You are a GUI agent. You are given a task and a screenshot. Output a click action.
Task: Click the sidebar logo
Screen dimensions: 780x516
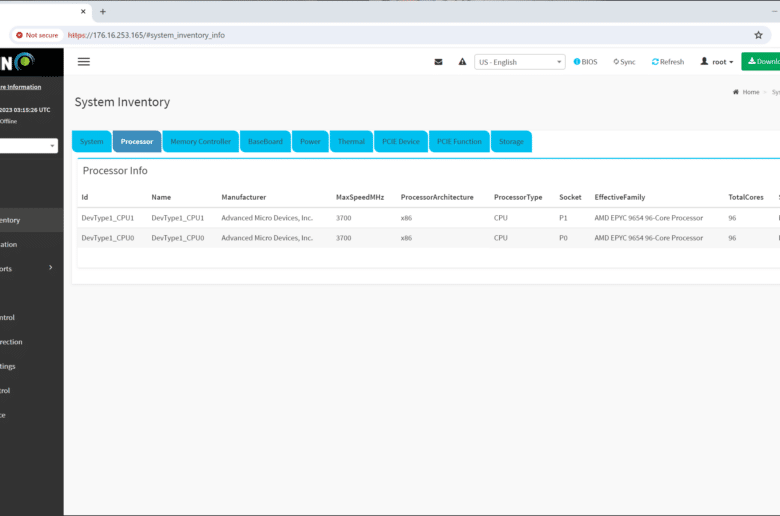pyautogui.click(x=18, y=62)
